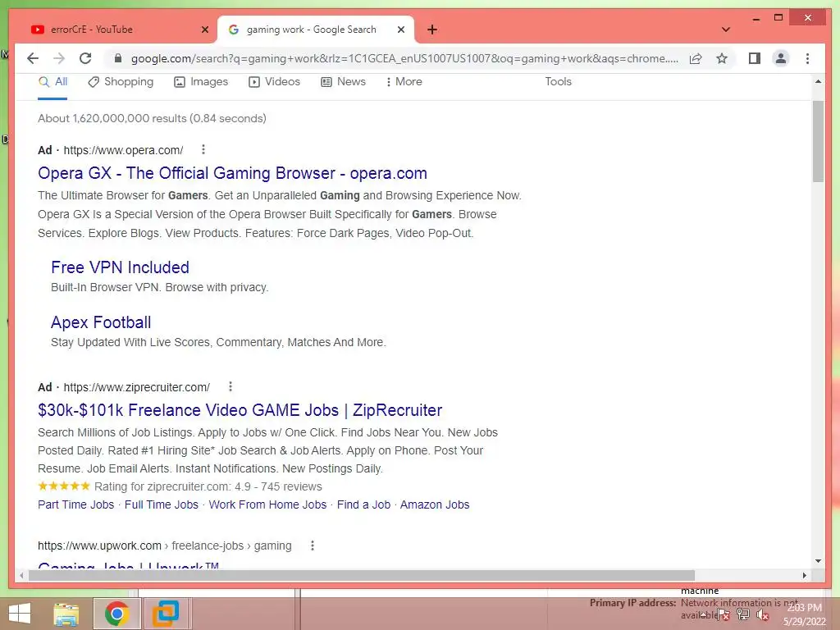Click the Action Center flag tray icon

[724, 615]
